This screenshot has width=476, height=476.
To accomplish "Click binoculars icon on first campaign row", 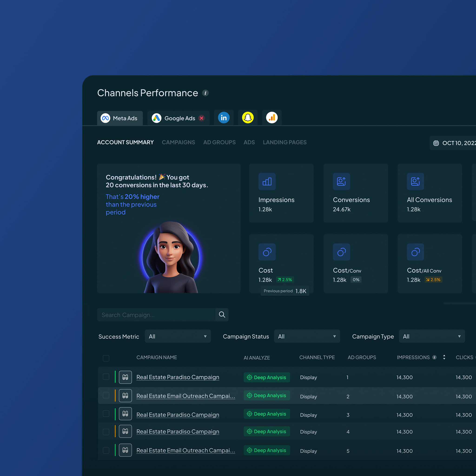I will [x=125, y=377].
